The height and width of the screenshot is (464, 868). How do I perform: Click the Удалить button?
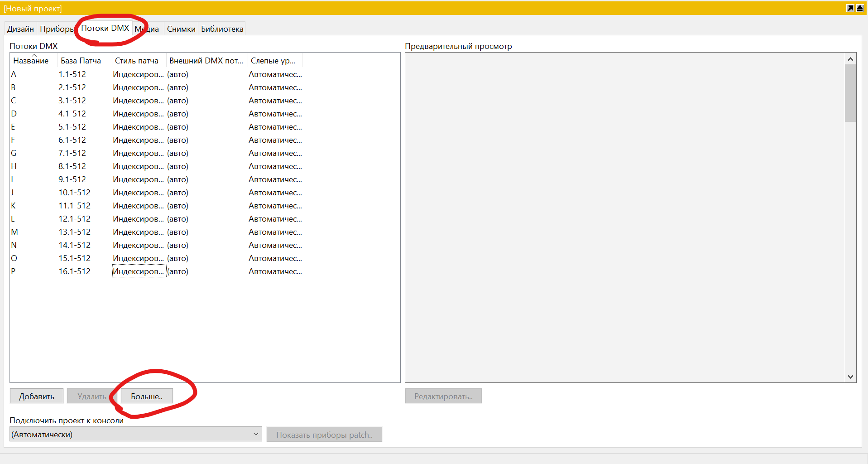tap(92, 396)
